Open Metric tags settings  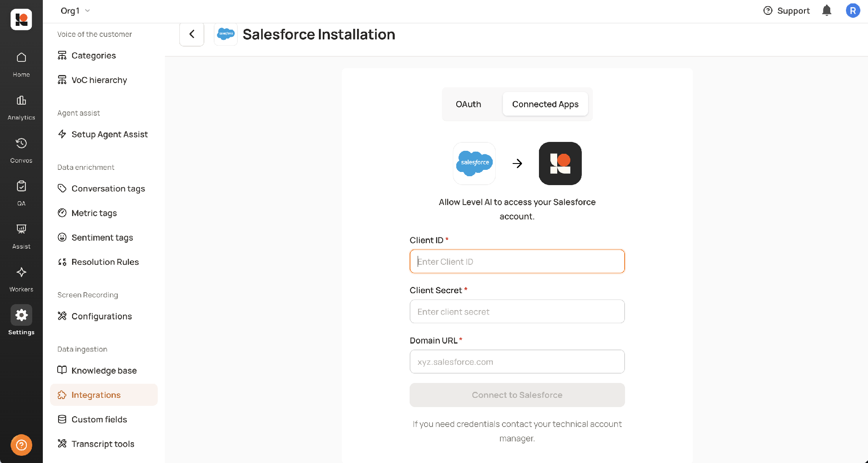pyautogui.click(x=104, y=213)
